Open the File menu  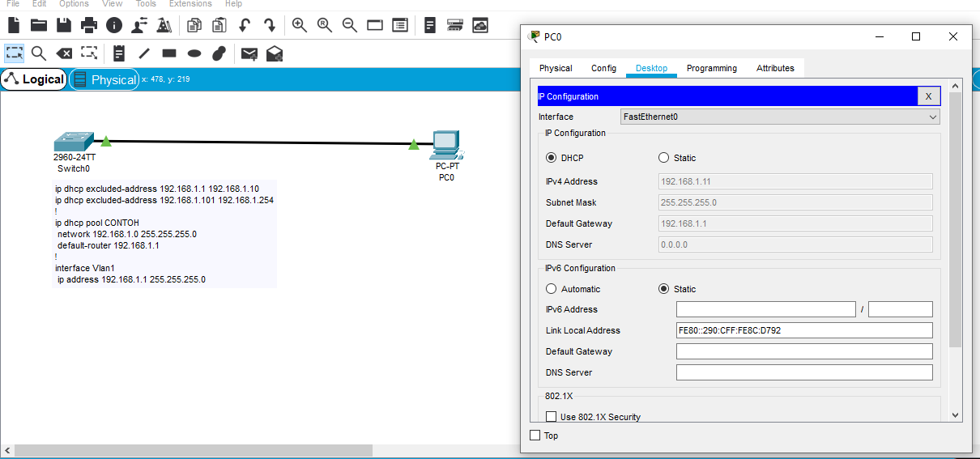click(13, 4)
